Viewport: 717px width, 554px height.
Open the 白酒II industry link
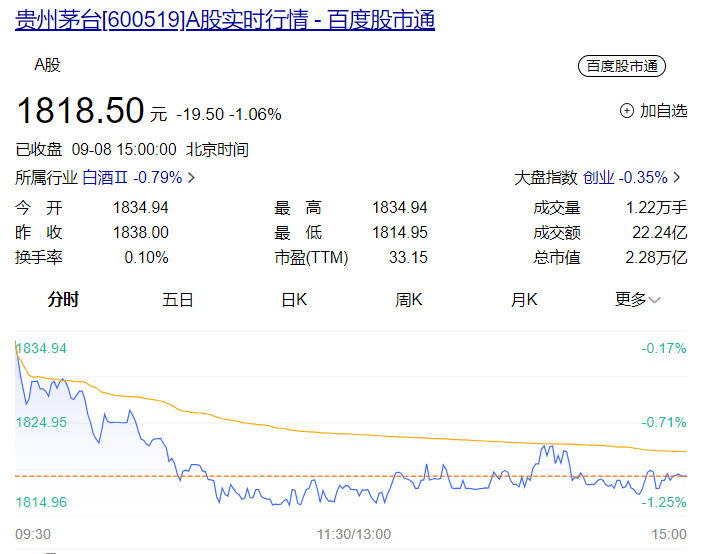pos(132,178)
